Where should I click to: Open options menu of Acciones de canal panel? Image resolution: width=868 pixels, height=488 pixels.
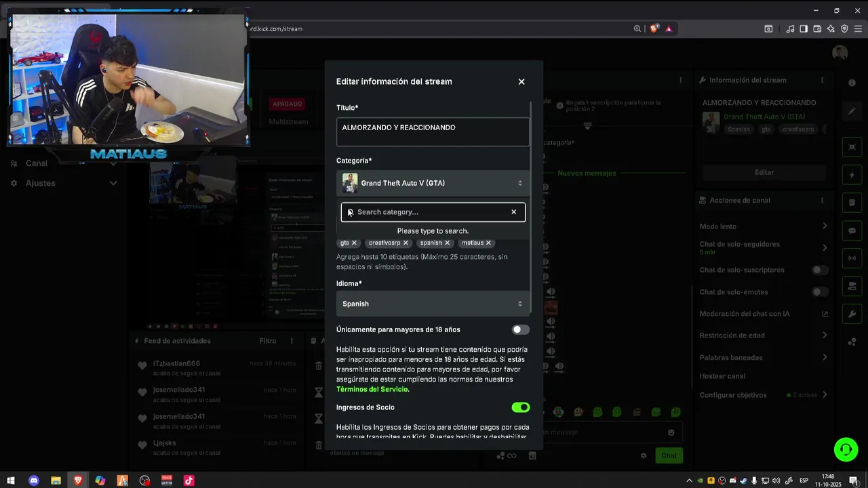[x=822, y=201]
